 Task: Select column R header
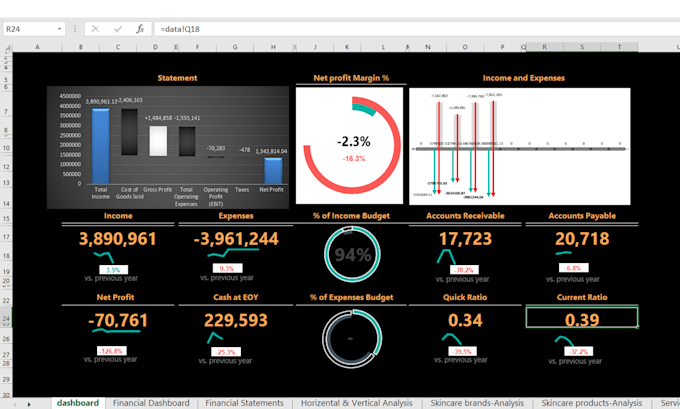(x=545, y=47)
